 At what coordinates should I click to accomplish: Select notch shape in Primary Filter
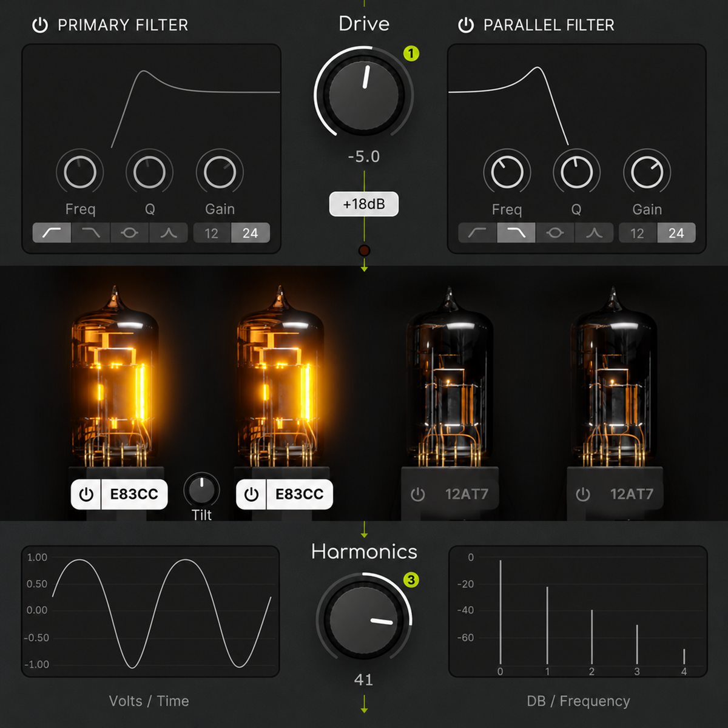click(130, 233)
